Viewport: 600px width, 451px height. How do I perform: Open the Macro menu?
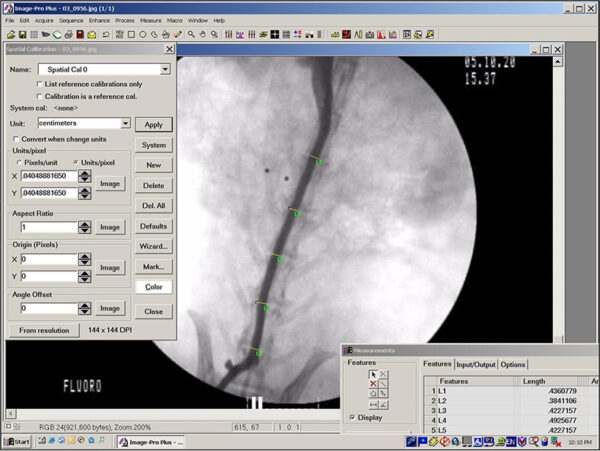174,20
